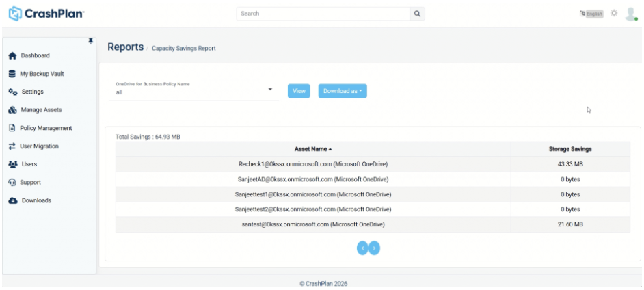Click the Dashboard home icon
644x290 pixels.
coord(12,55)
